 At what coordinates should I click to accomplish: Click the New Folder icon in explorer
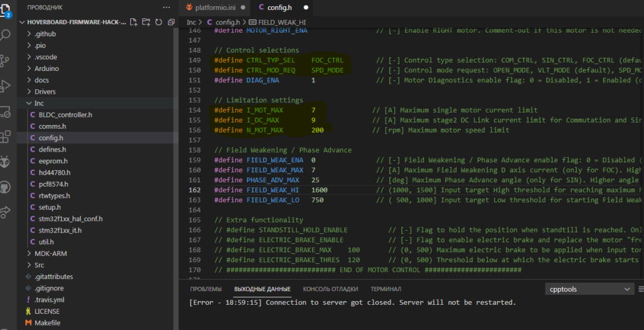pyautogui.click(x=147, y=22)
